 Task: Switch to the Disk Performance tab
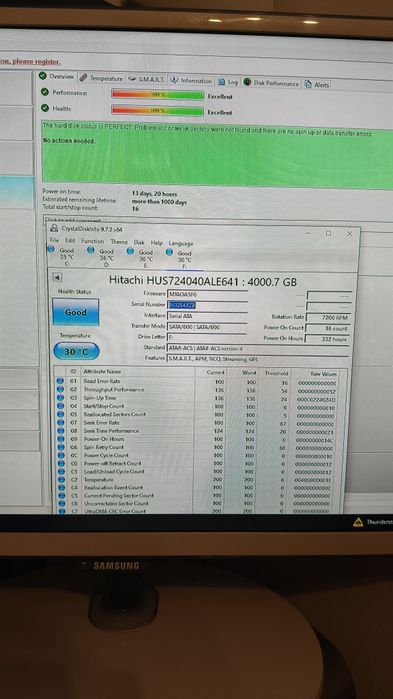pos(271,83)
